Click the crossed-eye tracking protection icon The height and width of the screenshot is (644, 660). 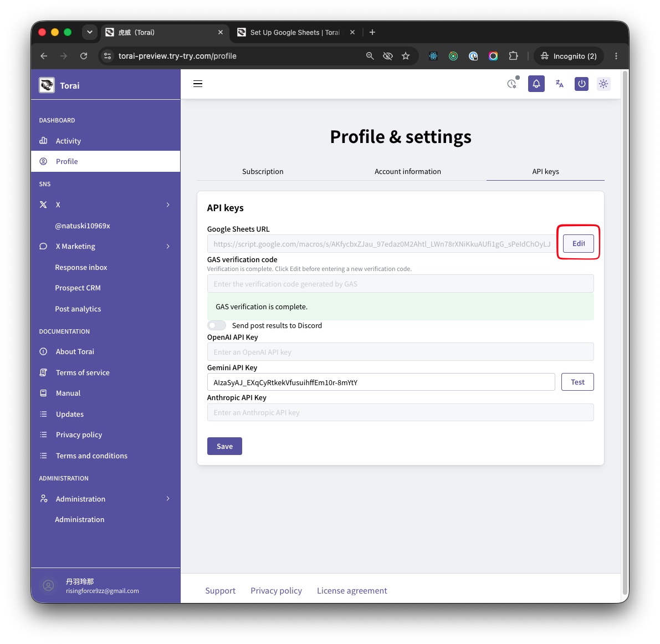(x=388, y=56)
